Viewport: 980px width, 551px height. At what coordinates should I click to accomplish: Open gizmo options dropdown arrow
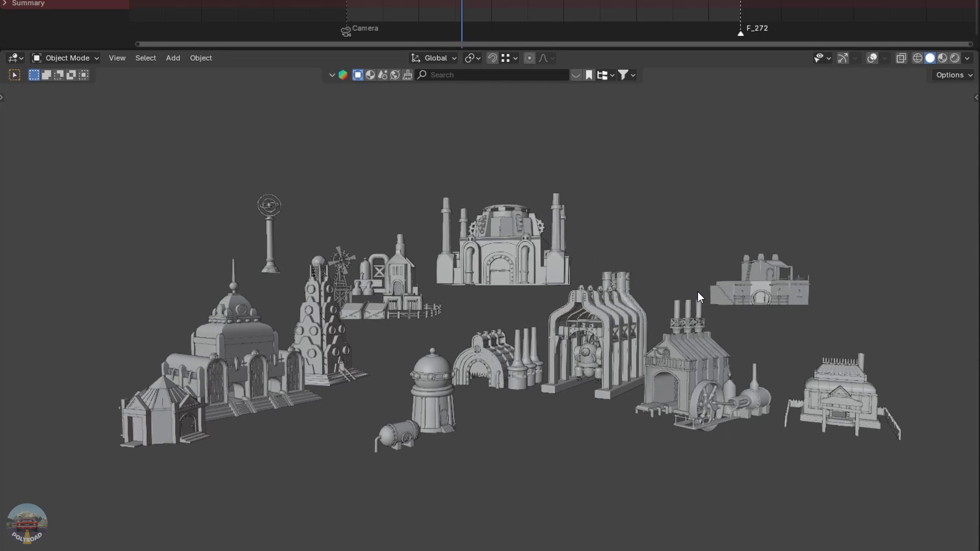[855, 58]
